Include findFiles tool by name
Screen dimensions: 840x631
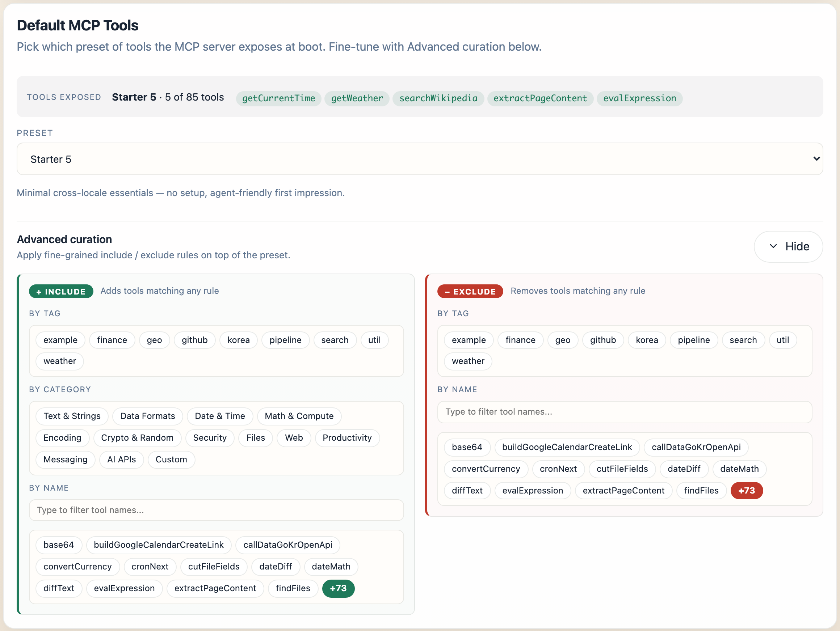293,589
